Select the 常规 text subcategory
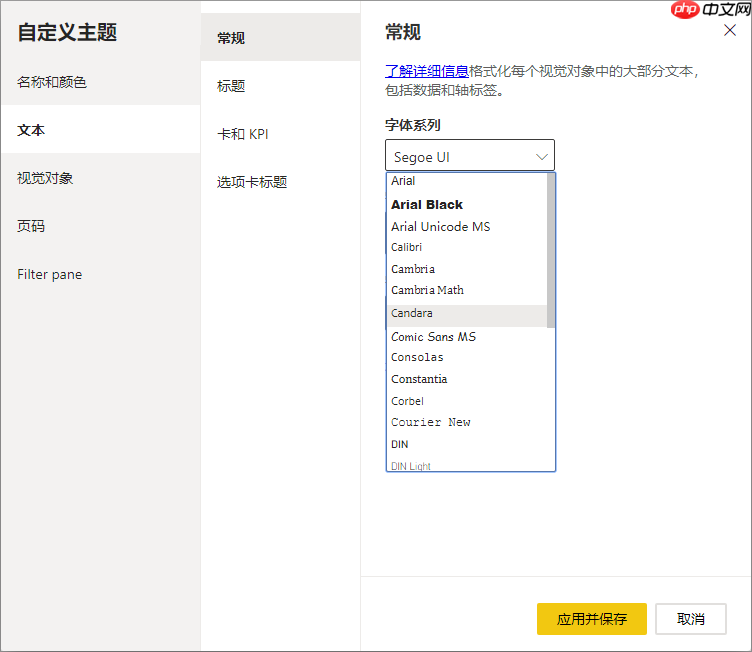This screenshot has height=652, width=752. (281, 37)
